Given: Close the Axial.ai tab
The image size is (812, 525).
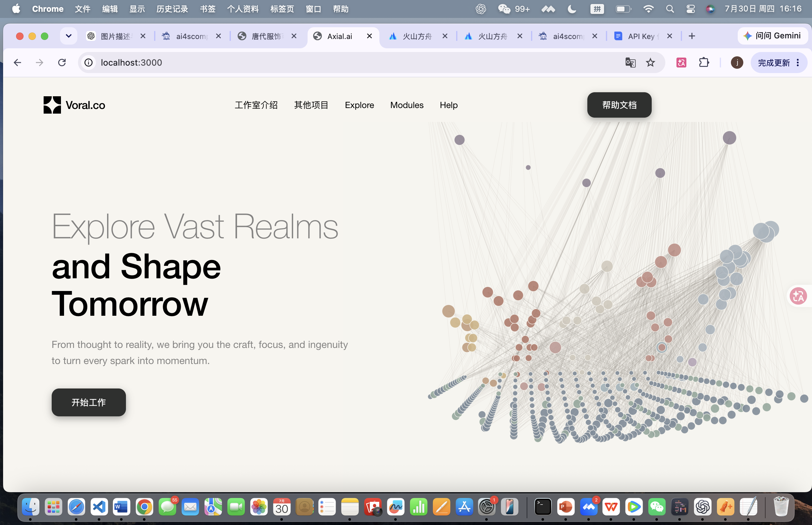Looking at the screenshot, I should (x=369, y=36).
